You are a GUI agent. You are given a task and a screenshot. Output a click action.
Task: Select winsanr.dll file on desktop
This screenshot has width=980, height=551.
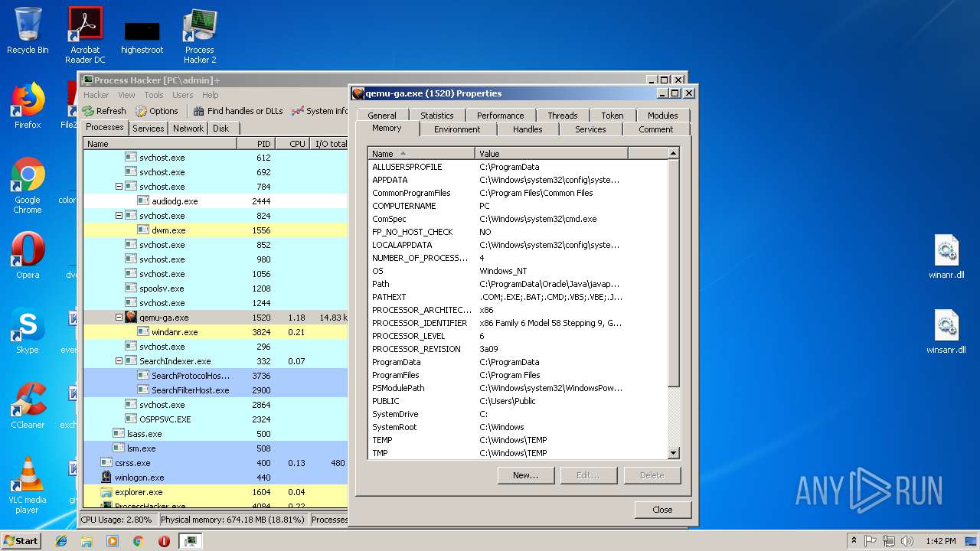coord(946,333)
